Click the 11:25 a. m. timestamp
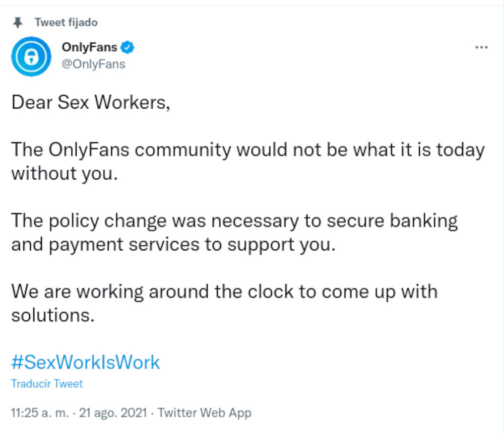The image size is (504, 434). click(39, 413)
